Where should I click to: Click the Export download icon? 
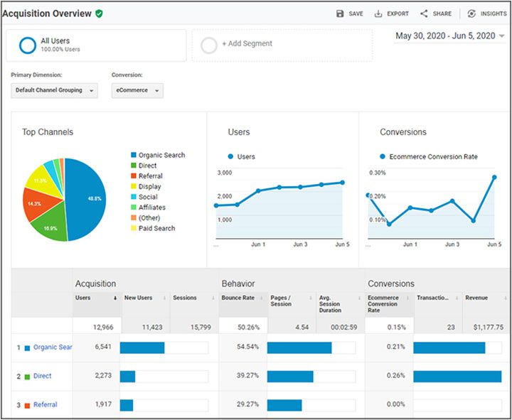point(378,14)
